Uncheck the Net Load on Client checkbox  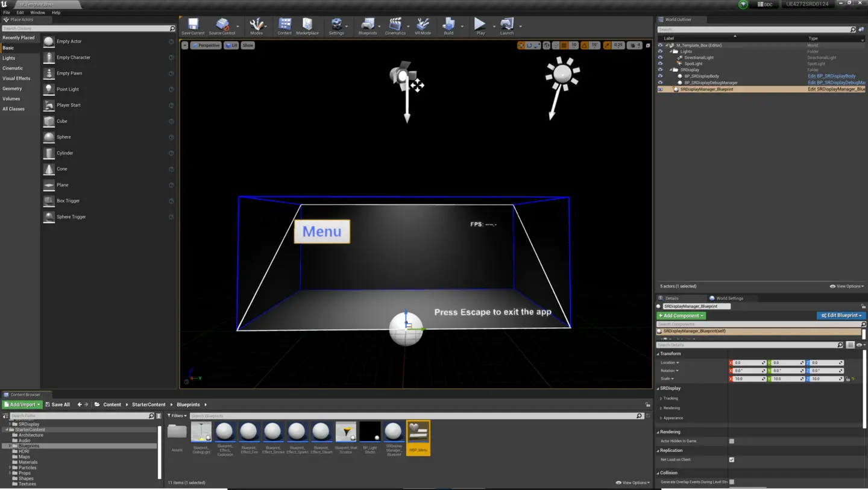(731, 459)
